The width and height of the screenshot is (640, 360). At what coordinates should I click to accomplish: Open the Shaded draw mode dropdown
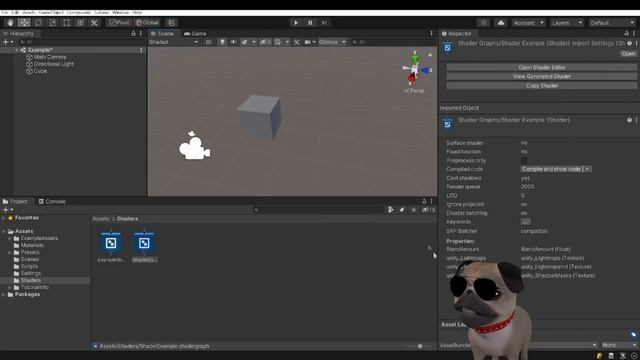pos(173,42)
